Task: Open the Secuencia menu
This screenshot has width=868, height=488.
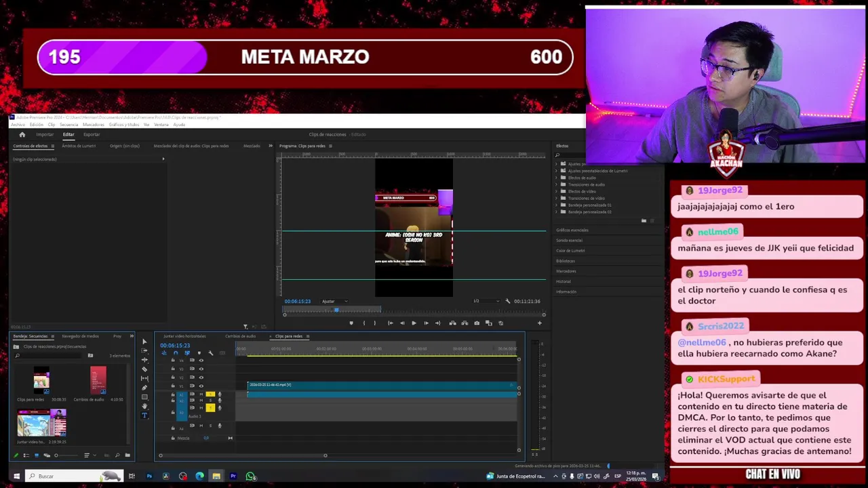Action: tap(68, 125)
